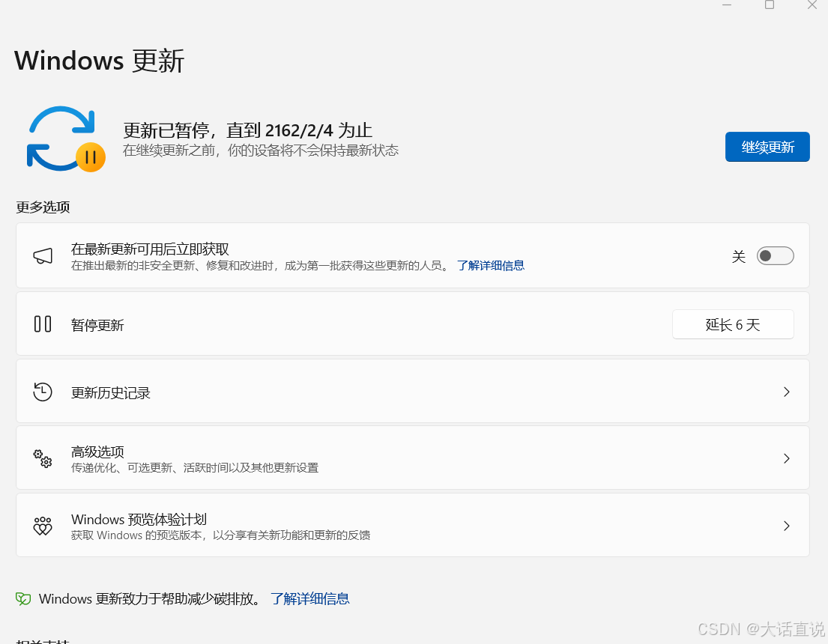Image resolution: width=828 pixels, height=644 pixels.
Task: Click the 更多选项 section heading
Action: point(43,207)
